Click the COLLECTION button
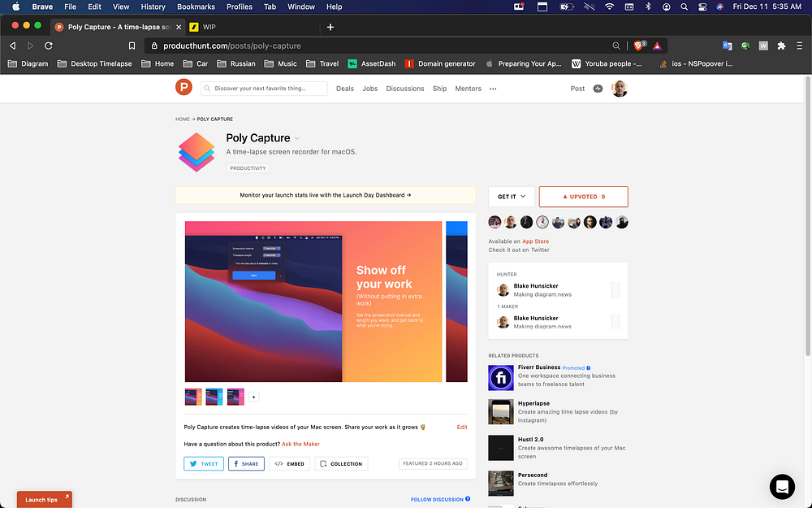 point(341,463)
